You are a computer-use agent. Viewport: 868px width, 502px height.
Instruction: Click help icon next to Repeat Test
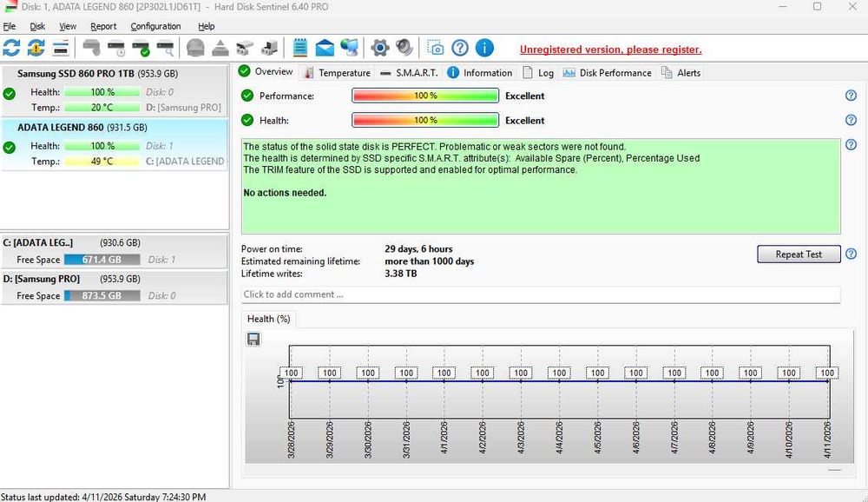(851, 254)
